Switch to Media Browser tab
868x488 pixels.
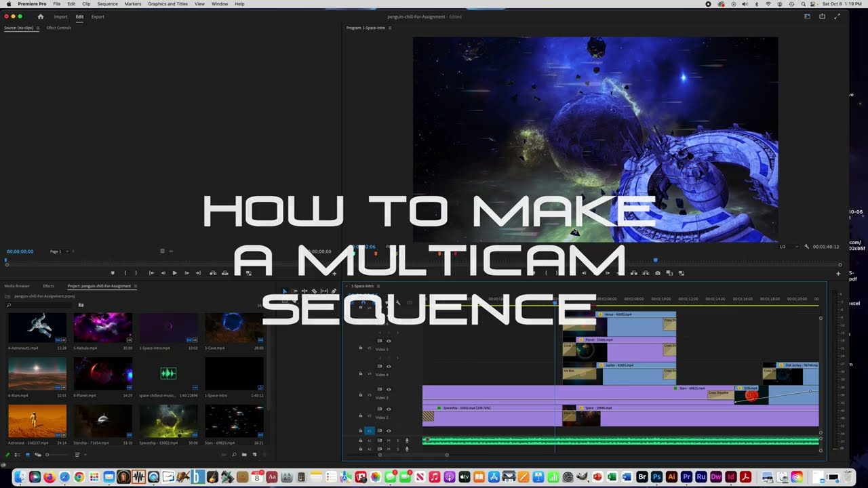(17, 286)
